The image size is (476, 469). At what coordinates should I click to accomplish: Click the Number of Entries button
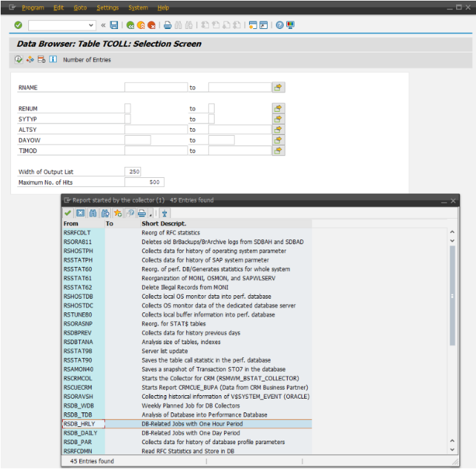point(87,60)
